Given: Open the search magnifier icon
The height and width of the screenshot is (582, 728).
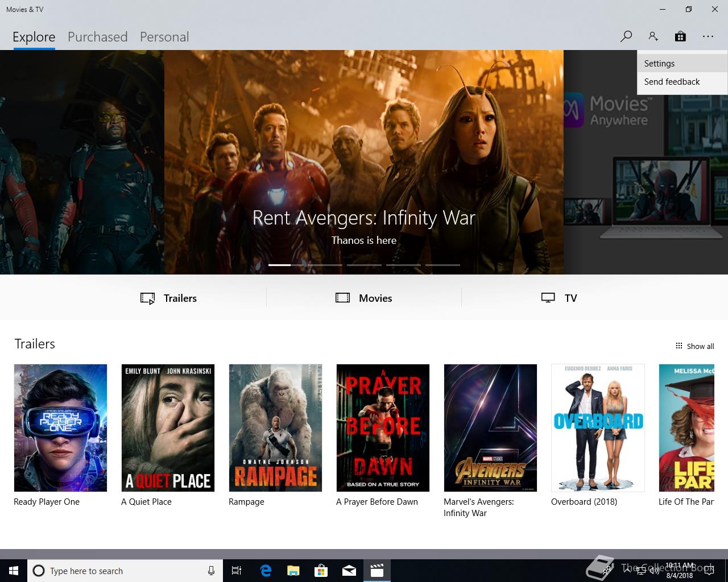Looking at the screenshot, I should 626,36.
